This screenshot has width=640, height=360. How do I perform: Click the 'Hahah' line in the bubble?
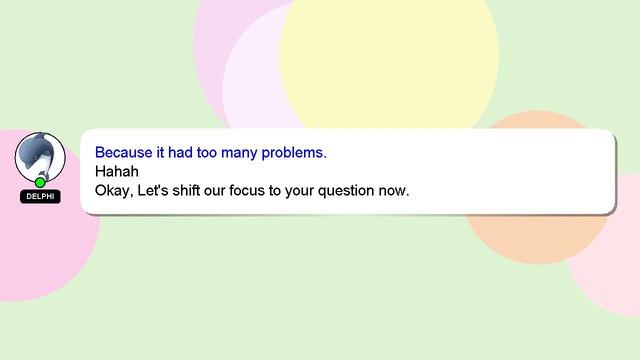(117, 171)
